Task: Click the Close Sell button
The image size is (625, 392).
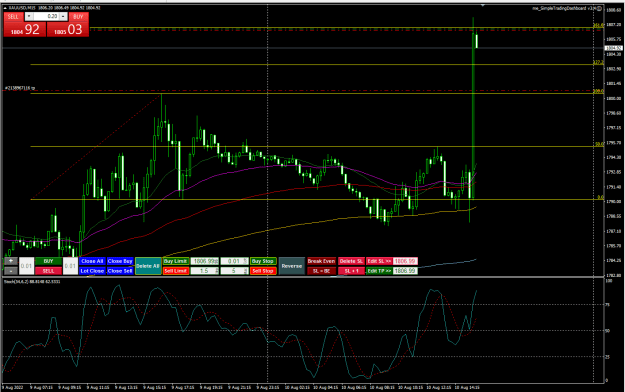Action: pyautogui.click(x=120, y=271)
